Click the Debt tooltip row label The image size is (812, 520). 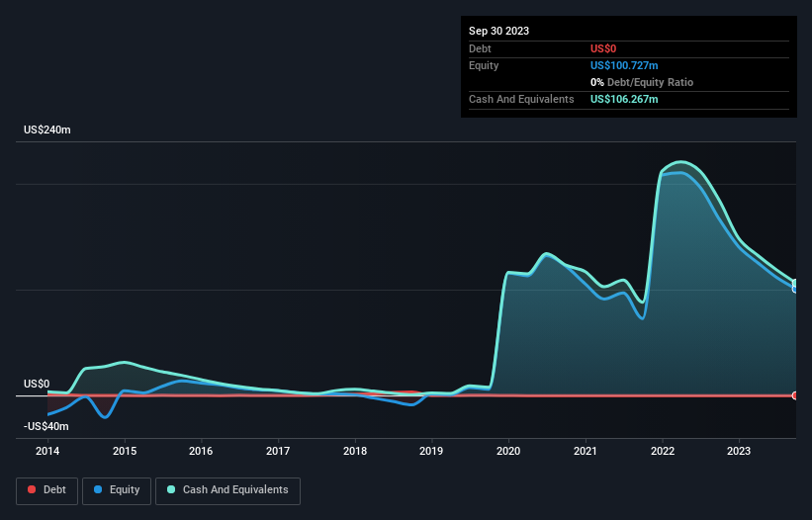tap(480, 48)
